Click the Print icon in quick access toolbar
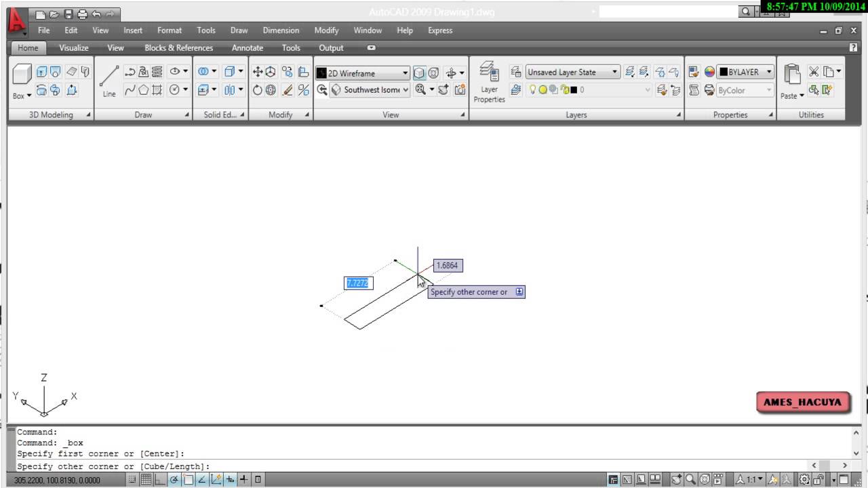Image resolution: width=868 pixels, height=488 pixels. [82, 14]
